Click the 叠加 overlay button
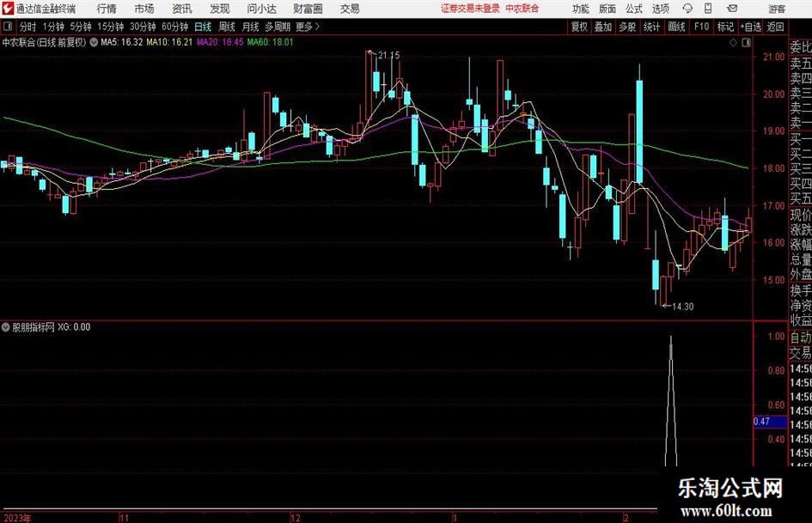The image size is (812, 523). (603, 27)
